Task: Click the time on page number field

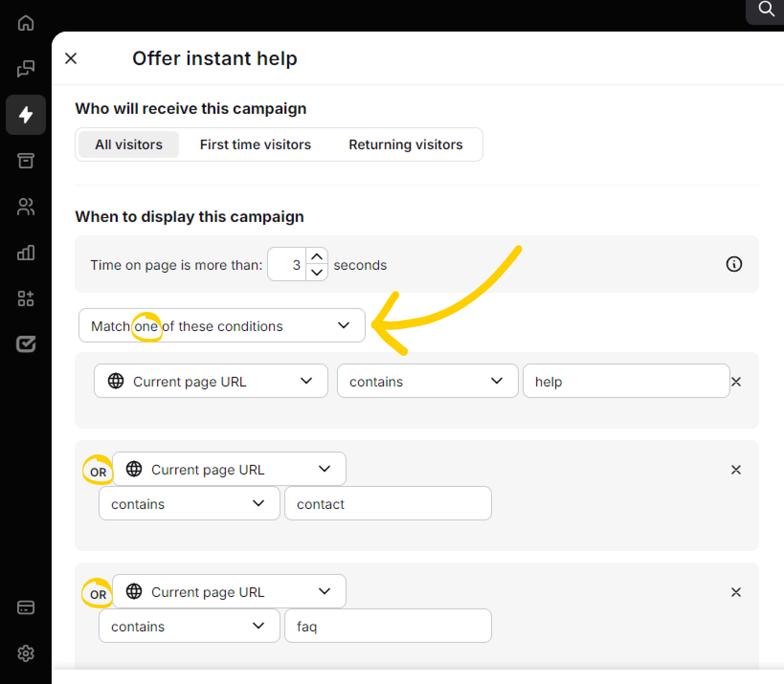Action: 287,264
